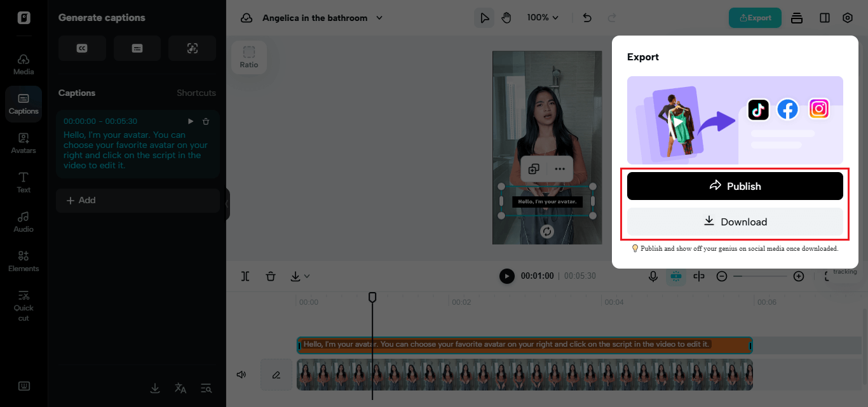The width and height of the screenshot is (868, 407).
Task: Delete the 00:00:00 - 00:05:30 caption
Action: 206,121
